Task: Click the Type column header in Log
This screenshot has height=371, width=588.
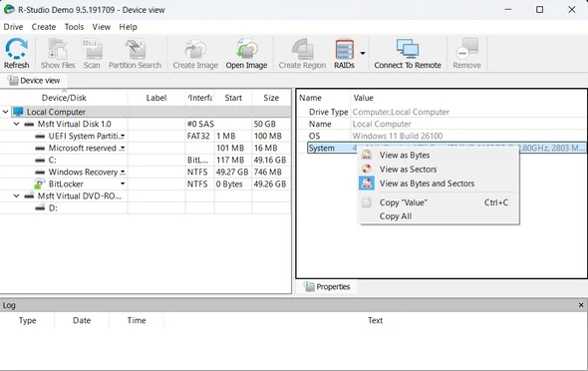Action: (27, 320)
